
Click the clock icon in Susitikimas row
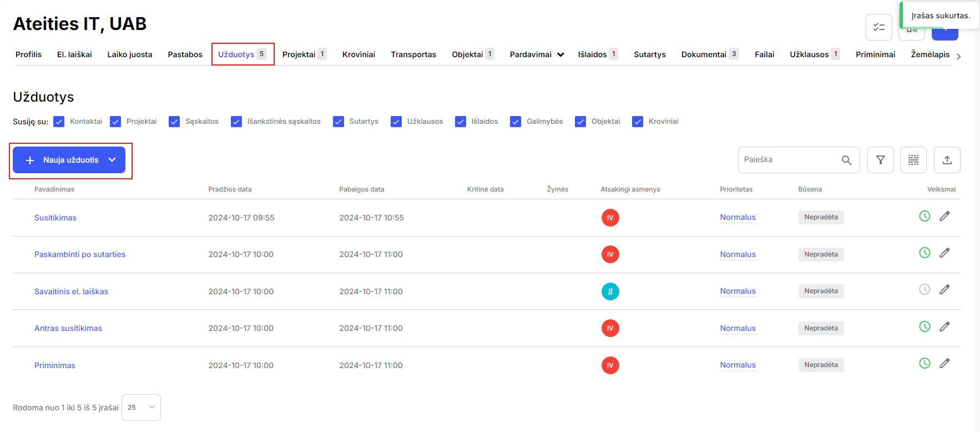point(925,216)
